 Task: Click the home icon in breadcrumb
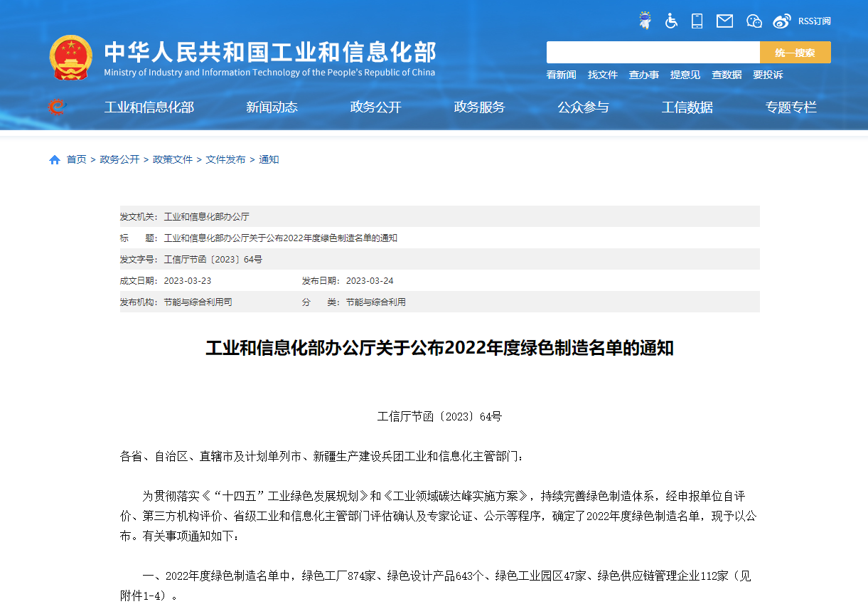point(55,160)
